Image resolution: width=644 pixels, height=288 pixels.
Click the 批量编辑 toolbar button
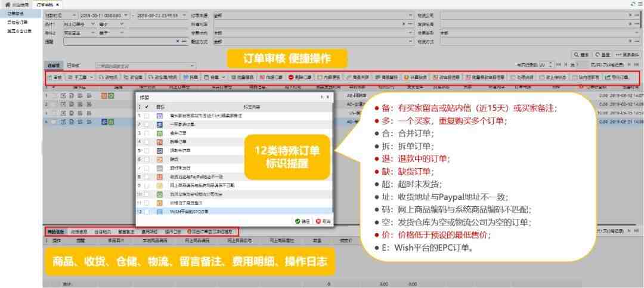click(x=242, y=77)
